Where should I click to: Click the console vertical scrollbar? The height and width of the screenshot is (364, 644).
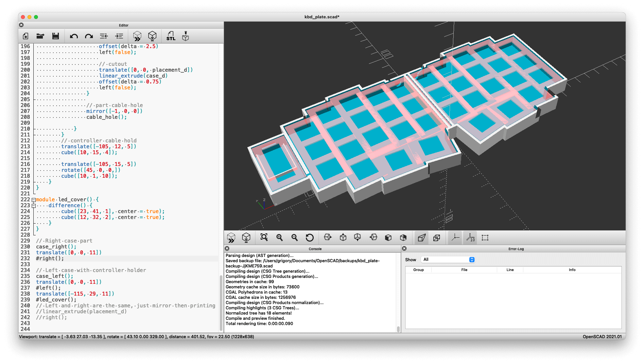coord(398,329)
